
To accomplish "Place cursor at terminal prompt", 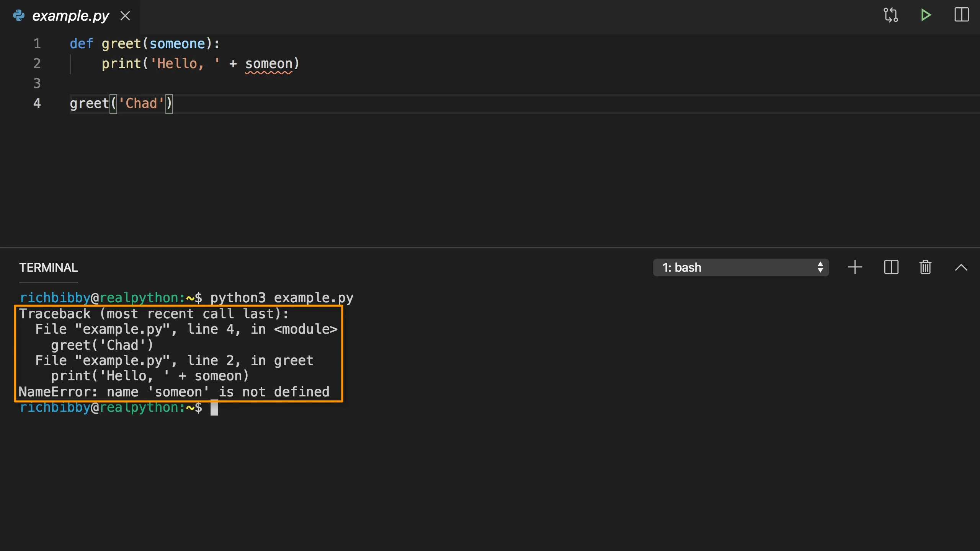I will click(214, 408).
